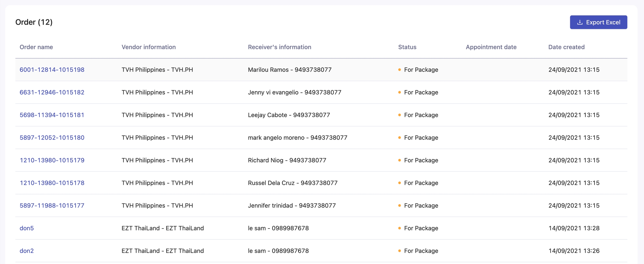Image resolution: width=644 pixels, height=264 pixels.
Task: Open order 5897-12052-1015180
Action: coord(52,138)
